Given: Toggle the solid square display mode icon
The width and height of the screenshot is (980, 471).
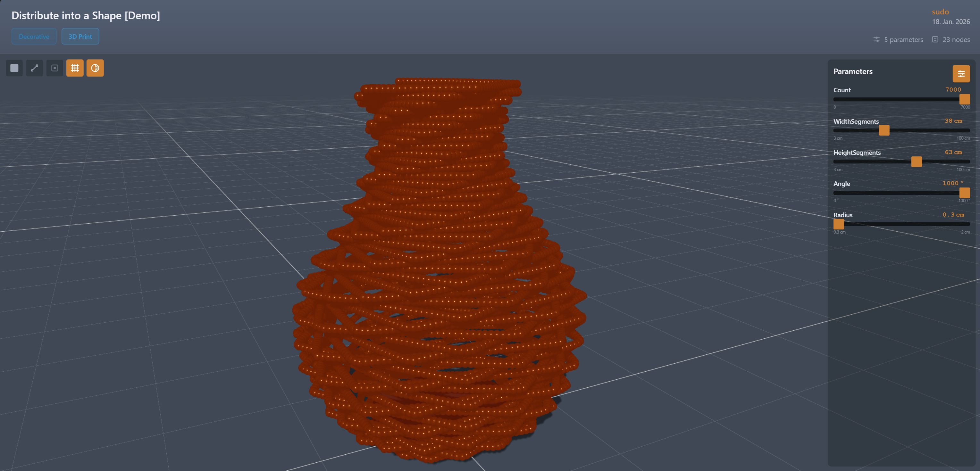Looking at the screenshot, I should pyautogui.click(x=14, y=68).
